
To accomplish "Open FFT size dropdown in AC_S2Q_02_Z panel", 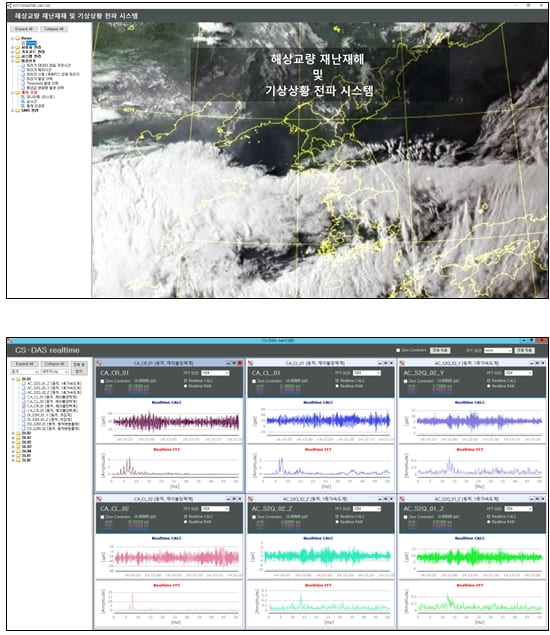I will (367, 509).
